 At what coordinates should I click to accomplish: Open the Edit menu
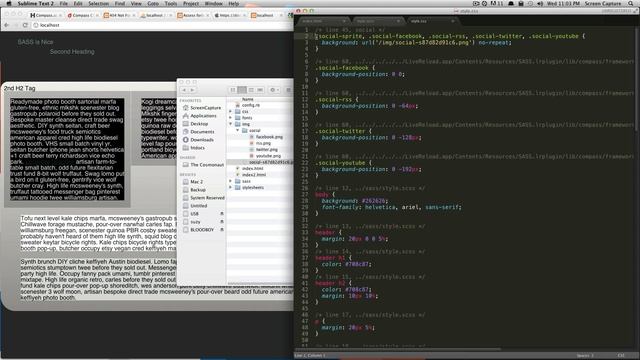pyautogui.click(x=78, y=3)
